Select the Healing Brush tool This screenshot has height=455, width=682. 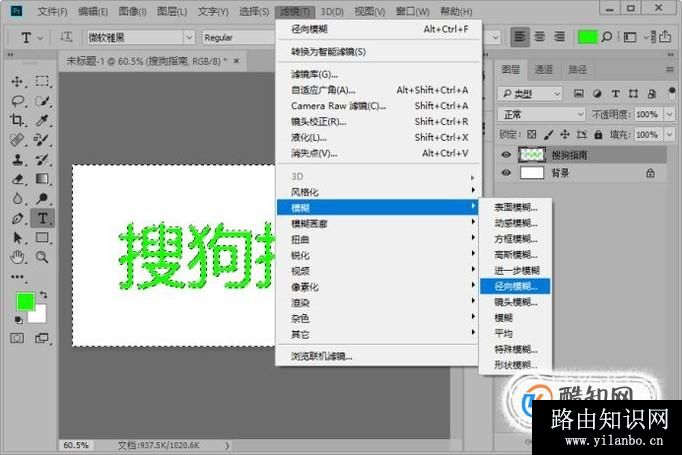pos(17,140)
